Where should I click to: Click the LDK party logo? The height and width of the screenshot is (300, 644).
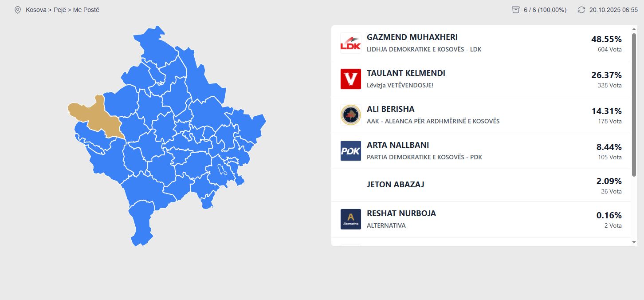point(350,43)
